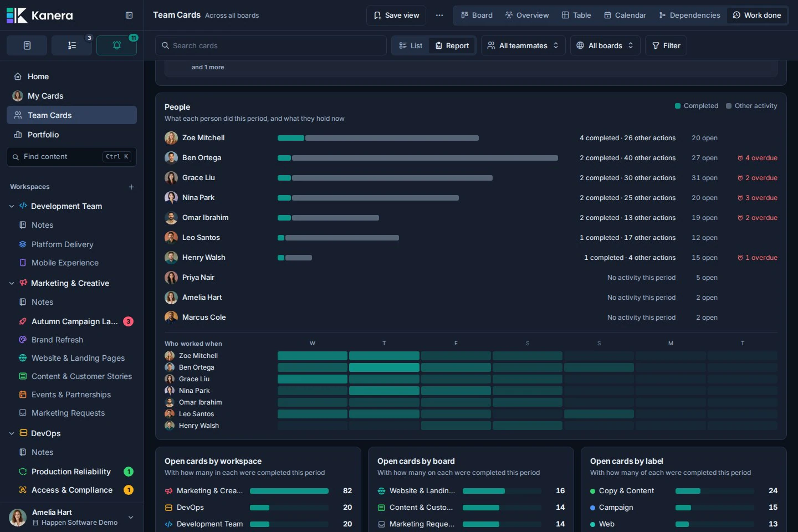Open the Portfolio page
This screenshot has width=798, height=532.
click(71, 135)
